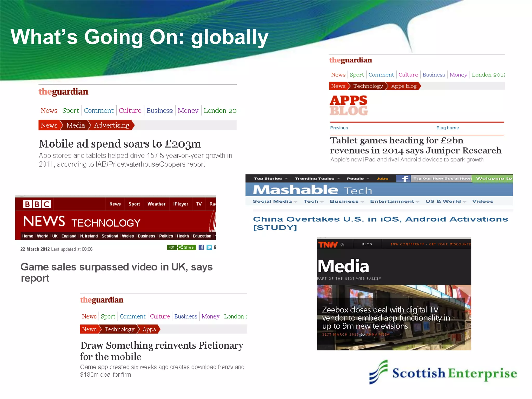
Task: Click 'Part of the Next Web Family' text
Action: [x=349, y=278]
